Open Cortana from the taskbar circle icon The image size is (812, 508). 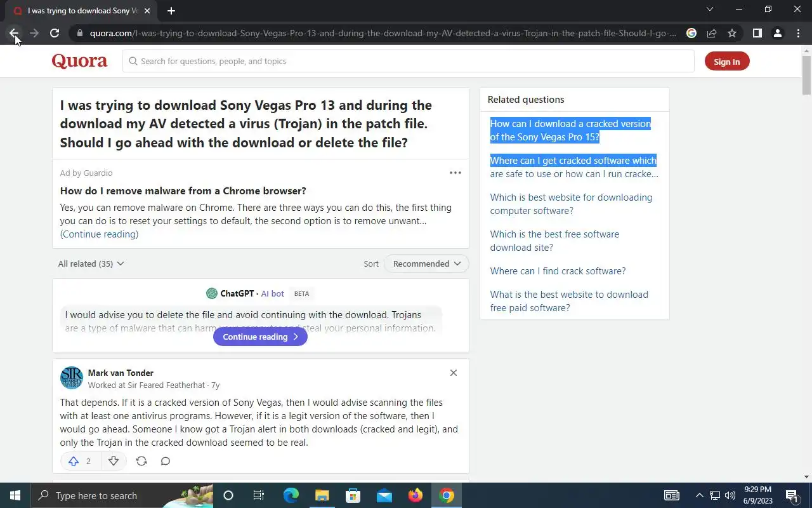click(228, 495)
